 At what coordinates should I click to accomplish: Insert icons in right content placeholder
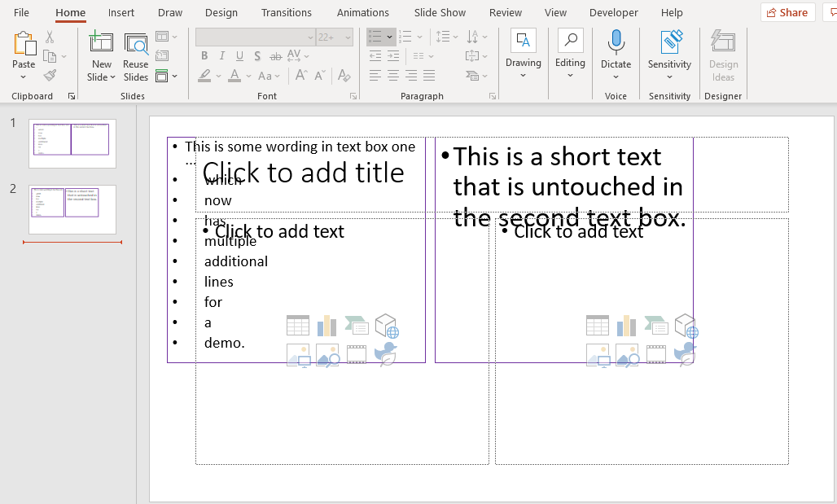click(685, 354)
